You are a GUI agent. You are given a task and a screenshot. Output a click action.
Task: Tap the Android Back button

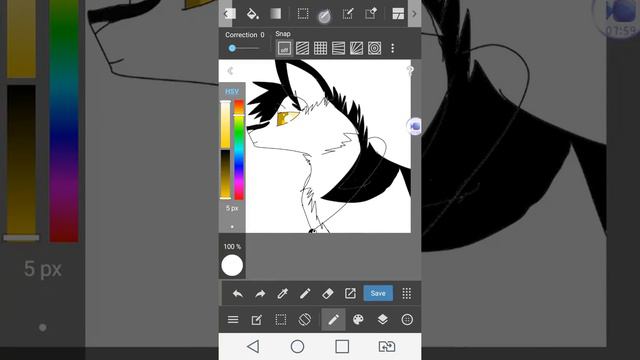pos(253,347)
